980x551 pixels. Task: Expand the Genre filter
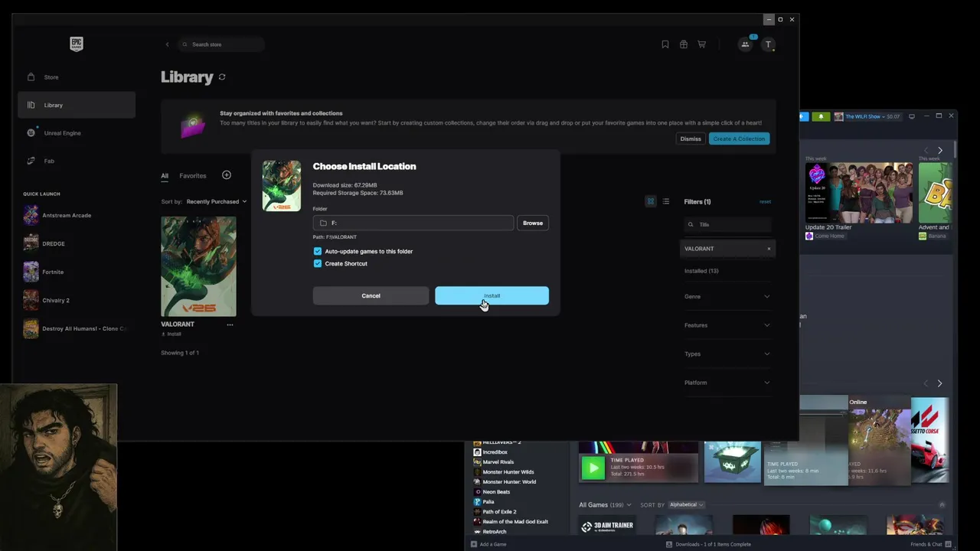click(727, 296)
